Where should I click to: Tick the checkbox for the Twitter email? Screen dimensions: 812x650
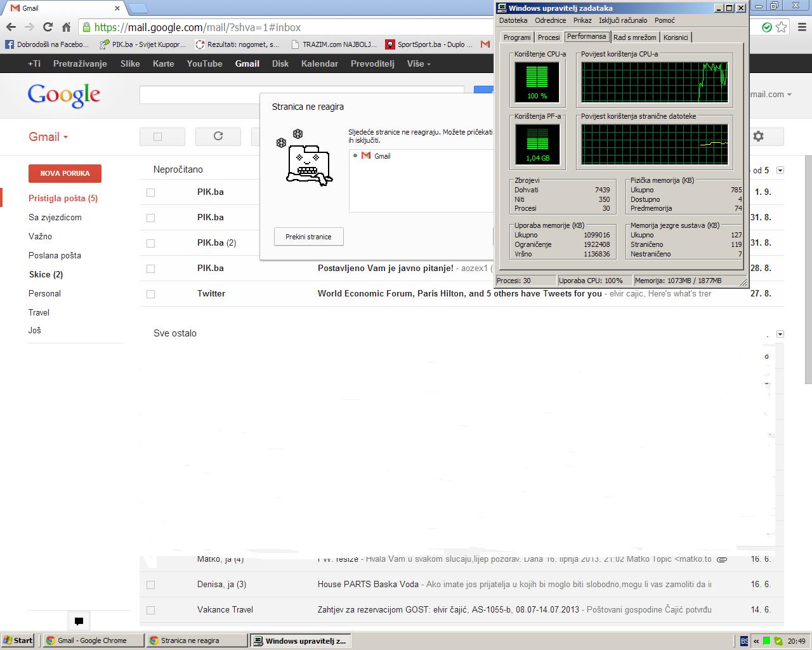[151, 294]
